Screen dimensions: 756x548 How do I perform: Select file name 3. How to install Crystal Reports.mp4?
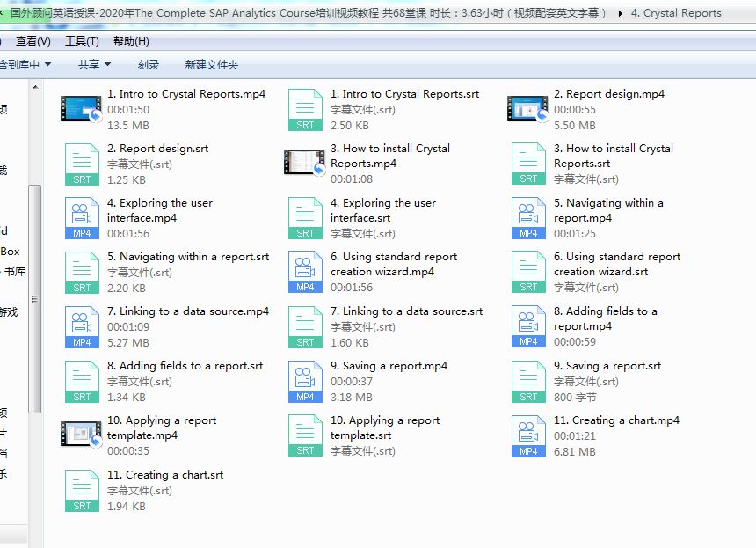pos(390,156)
